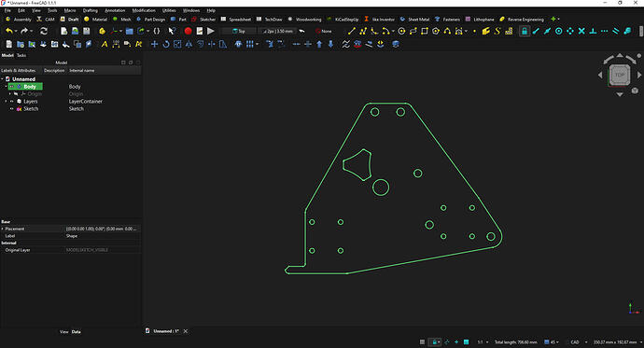Select the Draft Line tool
The width and height of the screenshot is (644, 348).
point(352,31)
